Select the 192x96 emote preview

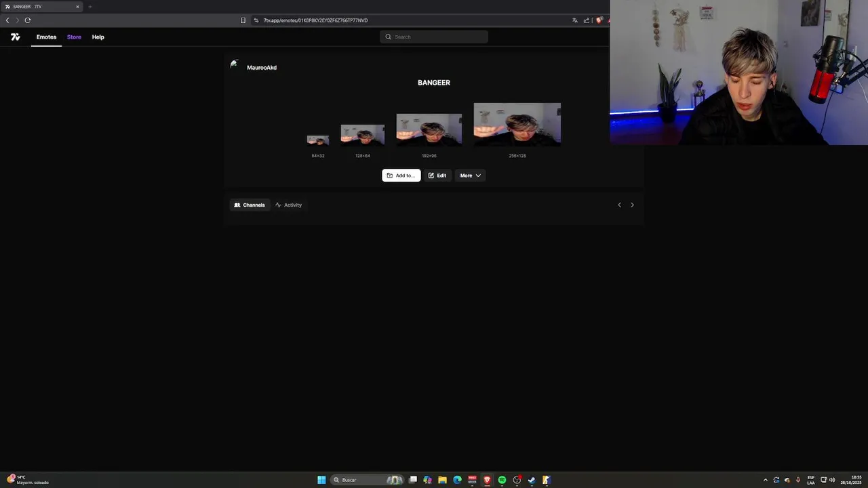point(429,129)
